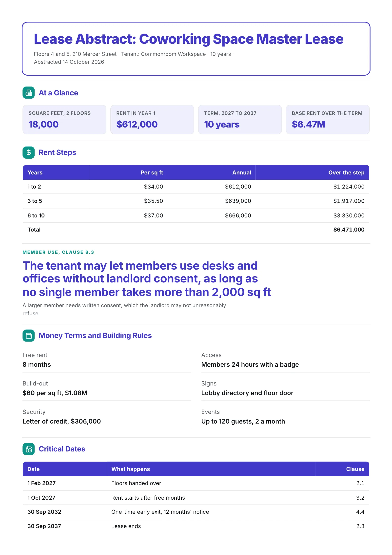Click the title 'Lease Abstract: Coworking Space Master Lease'
The width and height of the screenshot is (392, 555).
pyautogui.click(x=189, y=39)
